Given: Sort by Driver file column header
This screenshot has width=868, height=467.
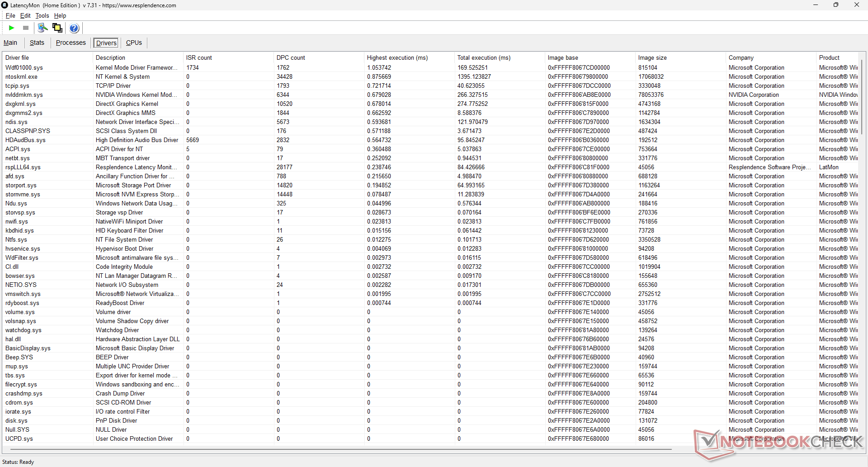Looking at the screenshot, I should [x=47, y=57].
